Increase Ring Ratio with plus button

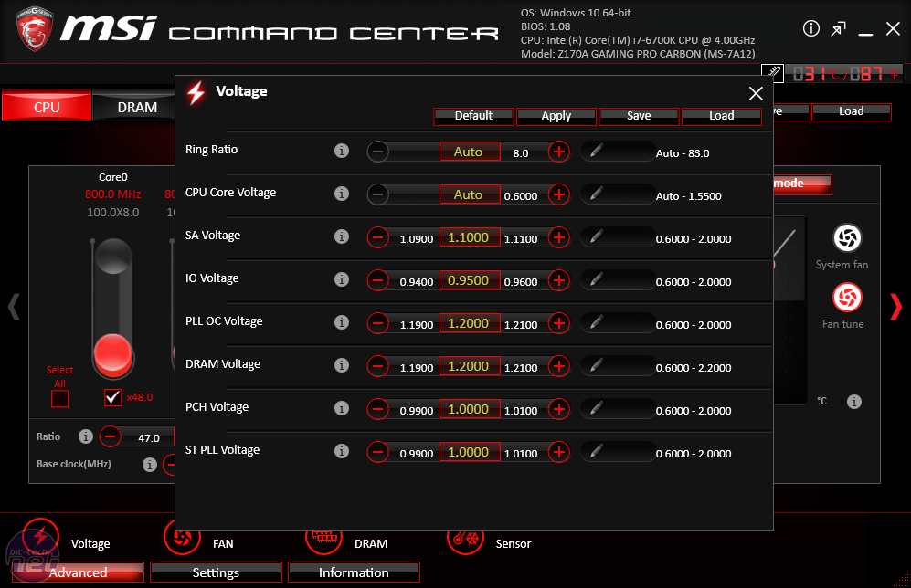click(x=559, y=152)
